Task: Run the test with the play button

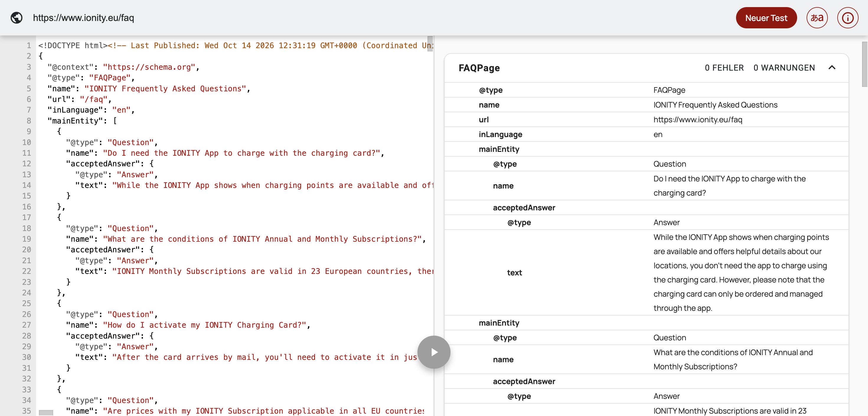Action: 434,352
